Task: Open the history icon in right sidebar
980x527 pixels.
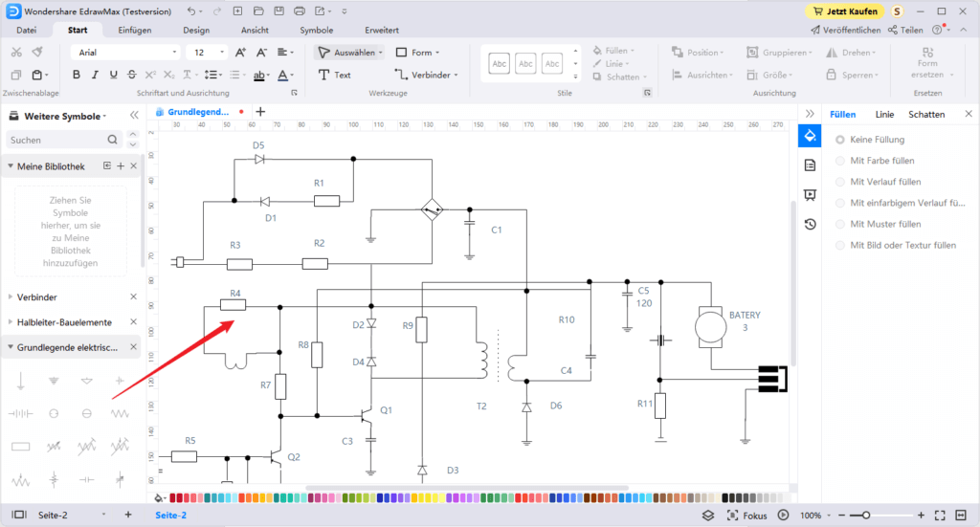Action: (x=810, y=224)
